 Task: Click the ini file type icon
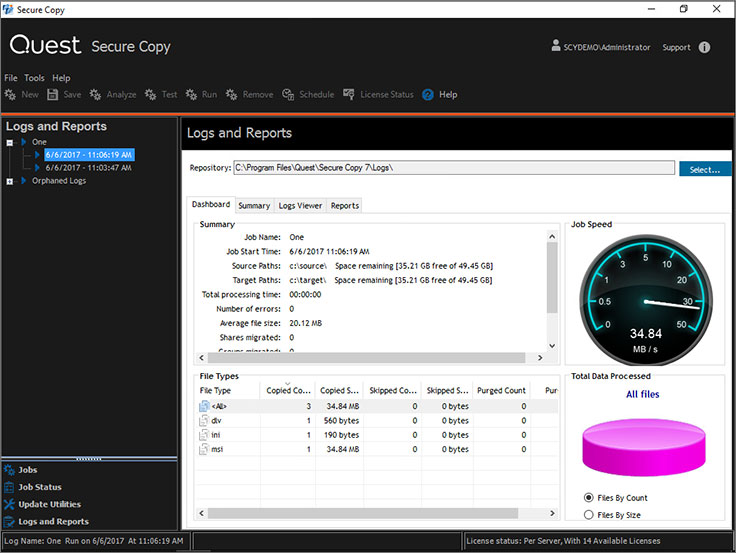tap(204, 435)
